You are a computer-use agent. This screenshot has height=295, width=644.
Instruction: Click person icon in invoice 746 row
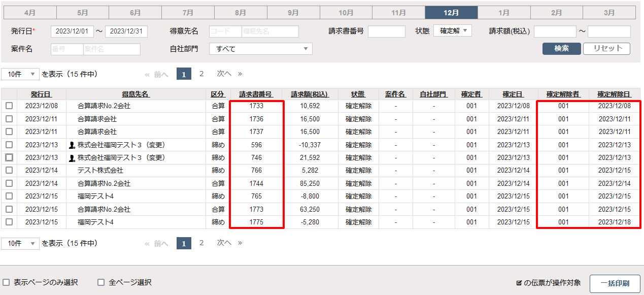72,158
